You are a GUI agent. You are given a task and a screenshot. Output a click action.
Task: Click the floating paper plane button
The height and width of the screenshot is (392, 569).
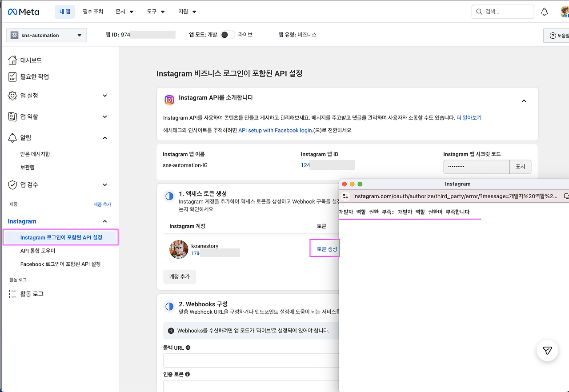(x=547, y=351)
